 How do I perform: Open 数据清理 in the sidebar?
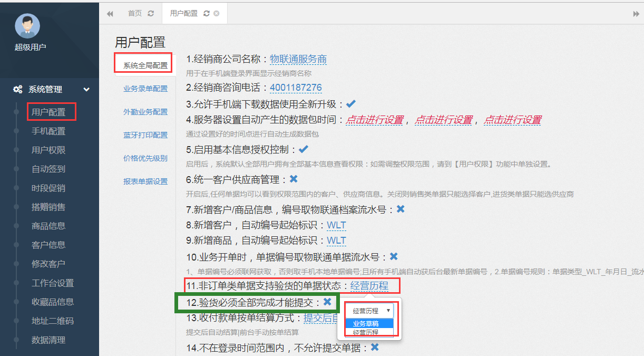pos(48,340)
